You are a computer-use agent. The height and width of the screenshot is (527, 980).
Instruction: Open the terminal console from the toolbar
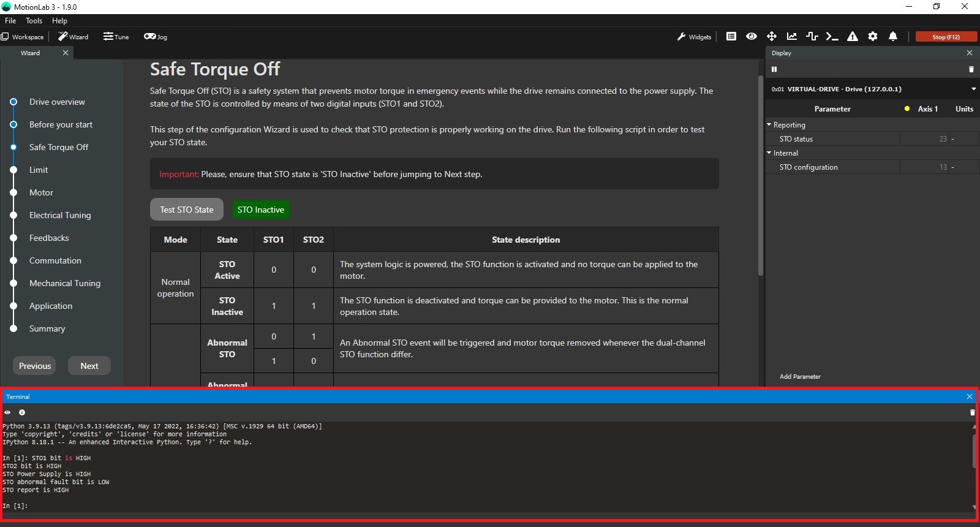click(x=832, y=37)
